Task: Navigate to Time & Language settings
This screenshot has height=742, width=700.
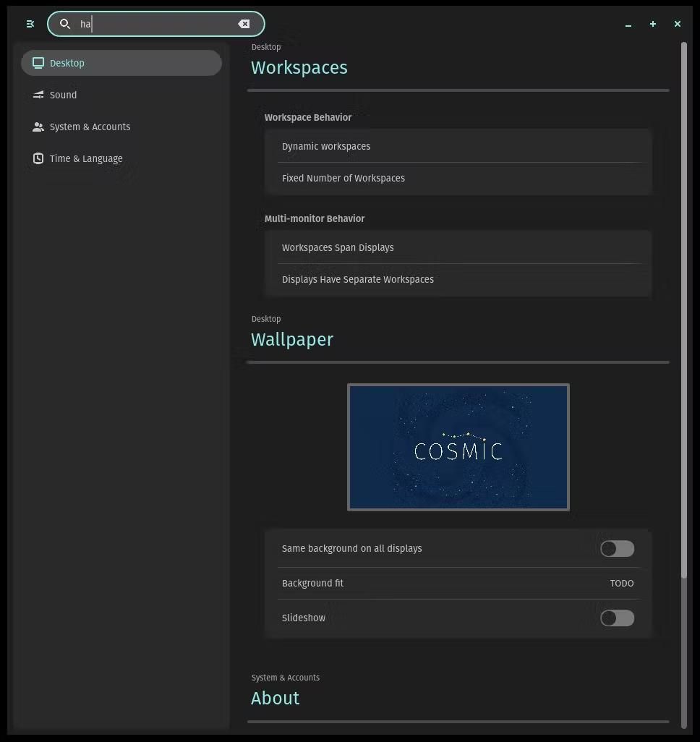Action: click(86, 158)
